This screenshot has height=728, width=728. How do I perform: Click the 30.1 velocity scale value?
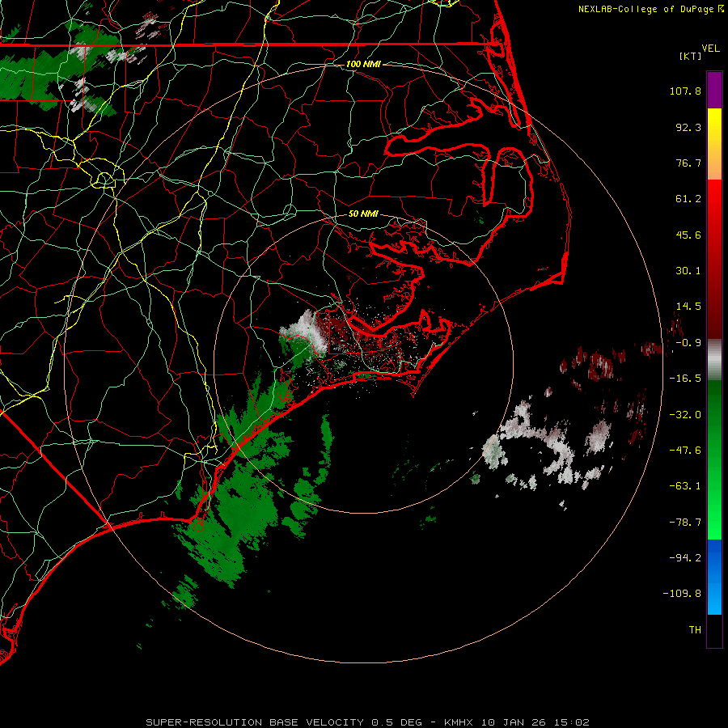point(688,271)
